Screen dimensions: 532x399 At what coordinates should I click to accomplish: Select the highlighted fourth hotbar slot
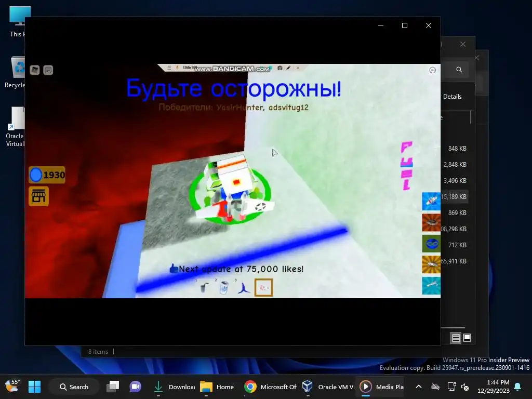pos(263,287)
